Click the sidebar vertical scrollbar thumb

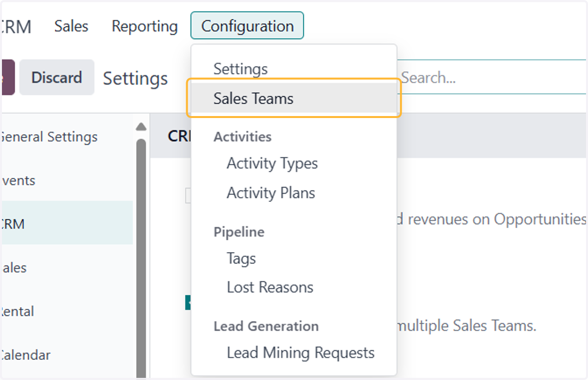tap(141, 259)
